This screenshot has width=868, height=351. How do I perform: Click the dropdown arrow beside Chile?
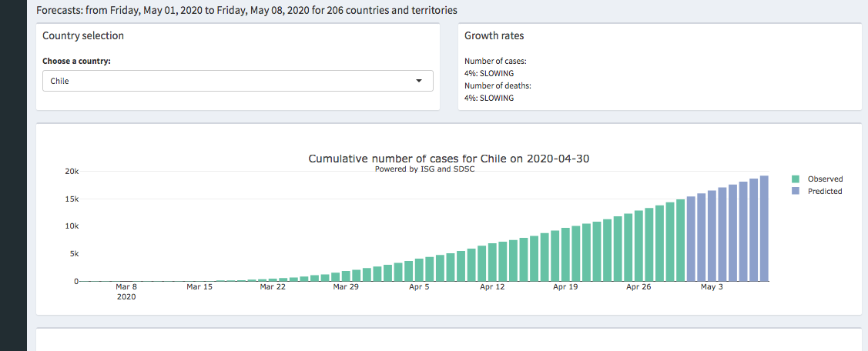click(419, 81)
